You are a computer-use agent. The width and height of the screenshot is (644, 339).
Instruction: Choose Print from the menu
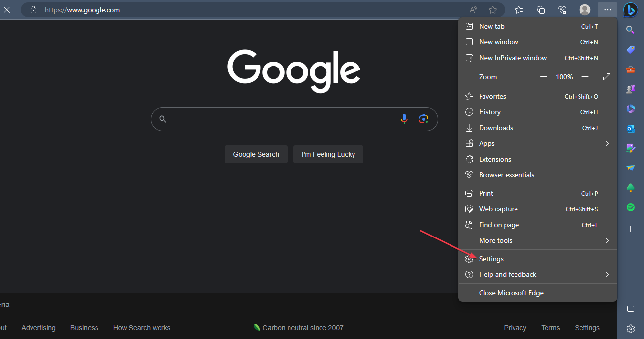(x=538, y=193)
